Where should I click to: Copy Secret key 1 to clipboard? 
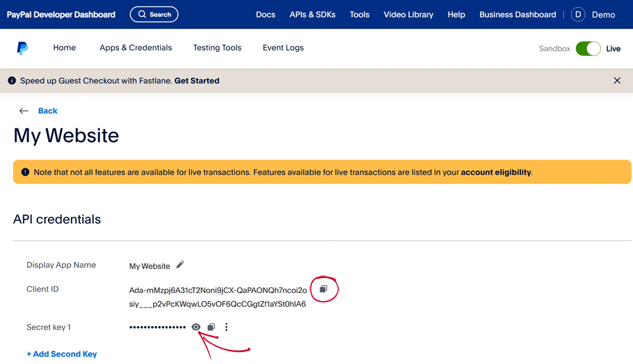point(211,327)
